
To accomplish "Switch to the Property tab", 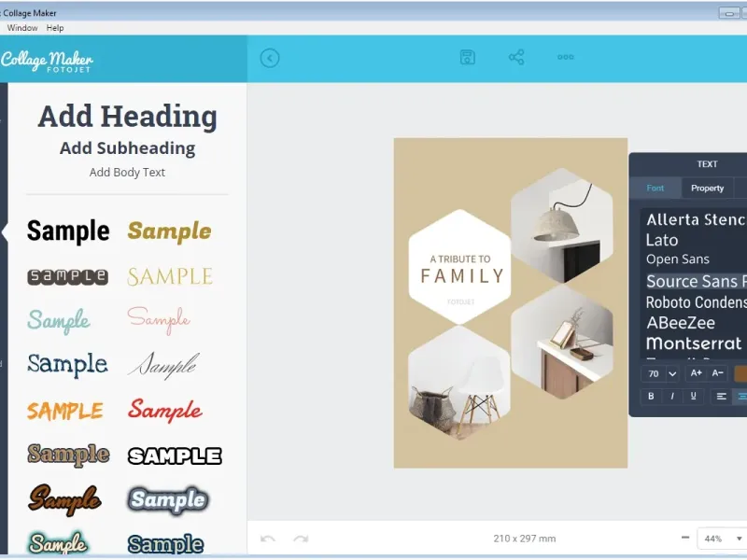I will coord(707,189).
